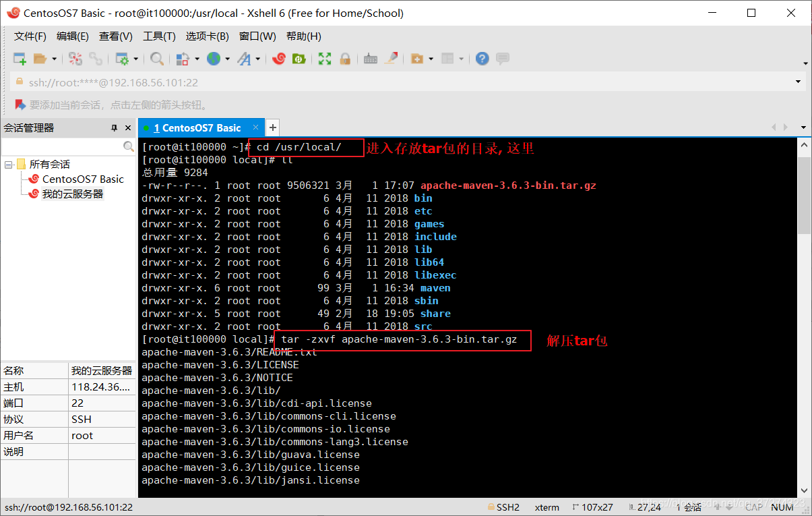The height and width of the screenshot is (516, 812).
Task: Select 我的云服务器 session in the tree
Action: coord(72,194)
